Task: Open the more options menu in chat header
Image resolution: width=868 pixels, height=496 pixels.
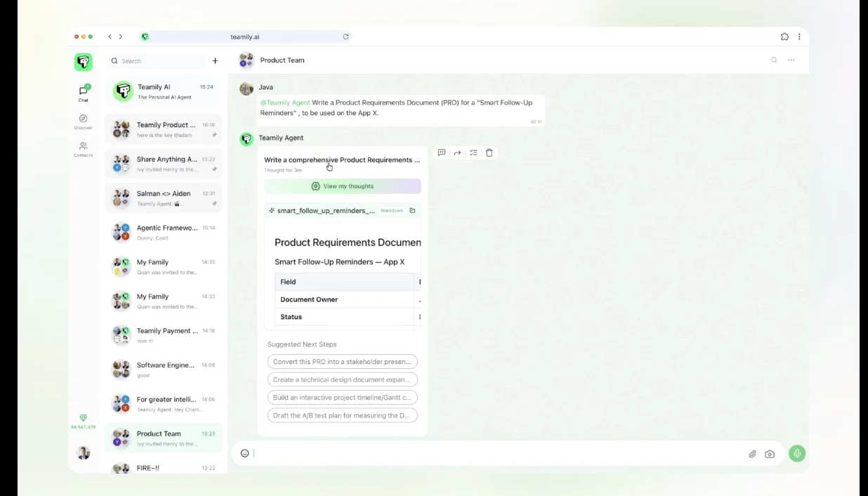Action: pyautogui.click(x=791, y=60)
